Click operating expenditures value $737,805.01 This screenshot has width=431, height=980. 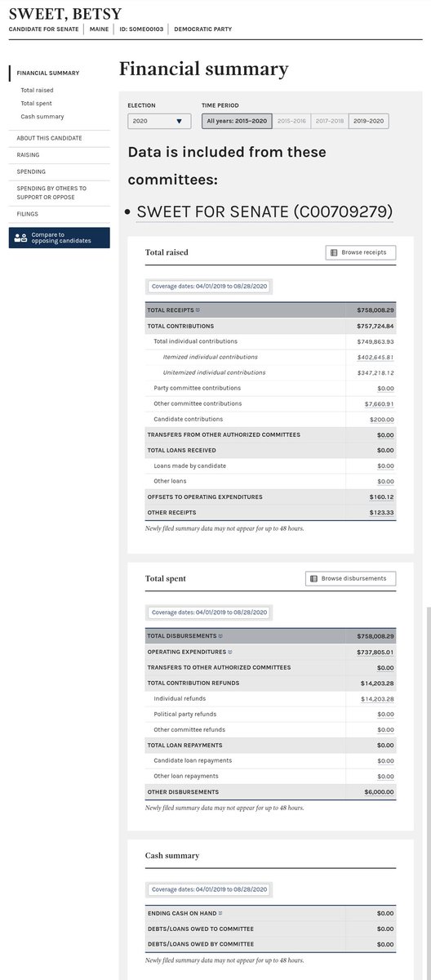(375, 652)
